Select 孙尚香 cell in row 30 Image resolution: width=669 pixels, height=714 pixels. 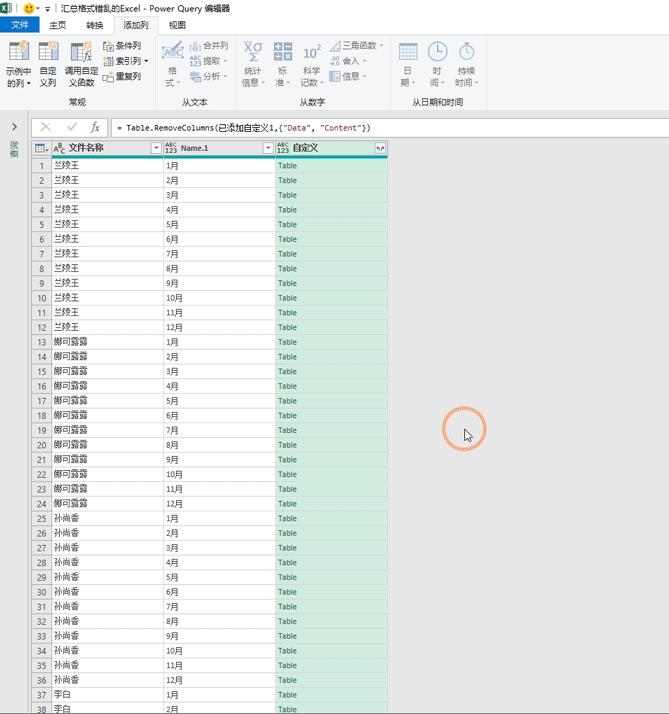107,592
